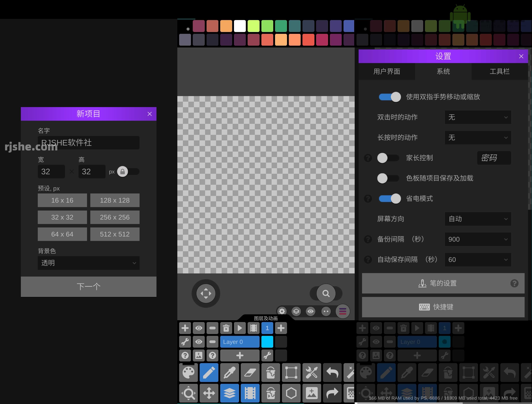Screen dimensions: 532x404
Task: Click the bright Redo arrow in the active editor
Action: [x=332, y=393]
